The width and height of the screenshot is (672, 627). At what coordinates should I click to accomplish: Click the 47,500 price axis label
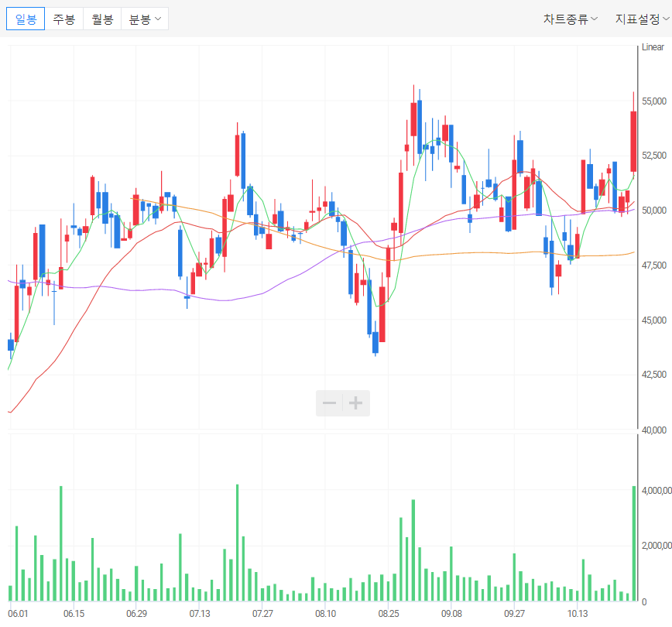pos(654,266)
